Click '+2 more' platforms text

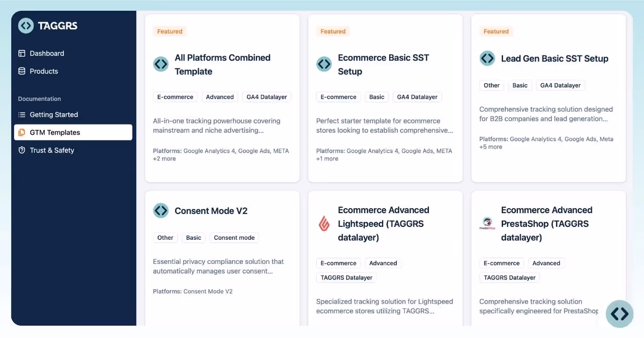(x=164, y=159)
